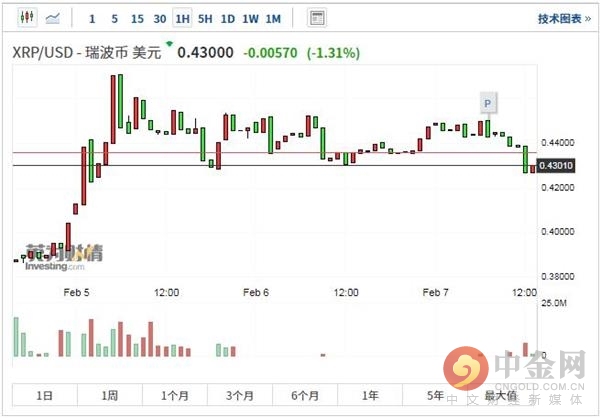Select the 1D daily interval

pyautogui.click(x=227, y=19)
